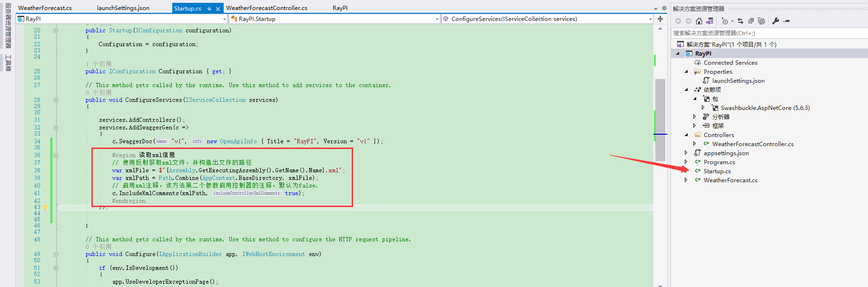Focus the Solution Explorer search box
The height and width of the screenshot is (287, 868).
769,33
